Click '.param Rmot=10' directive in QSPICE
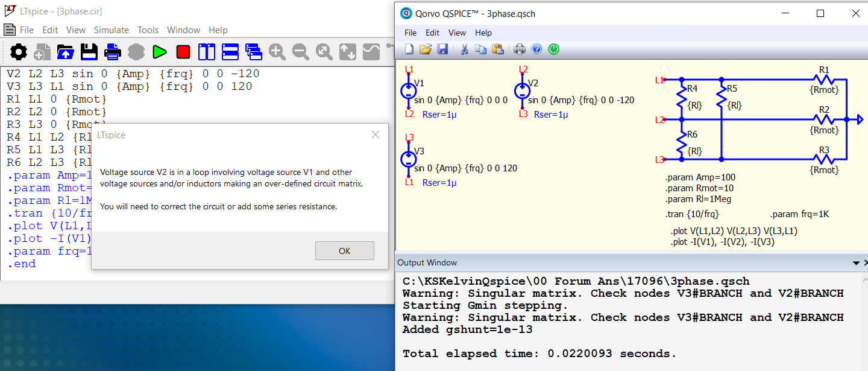 coord(699,188)
